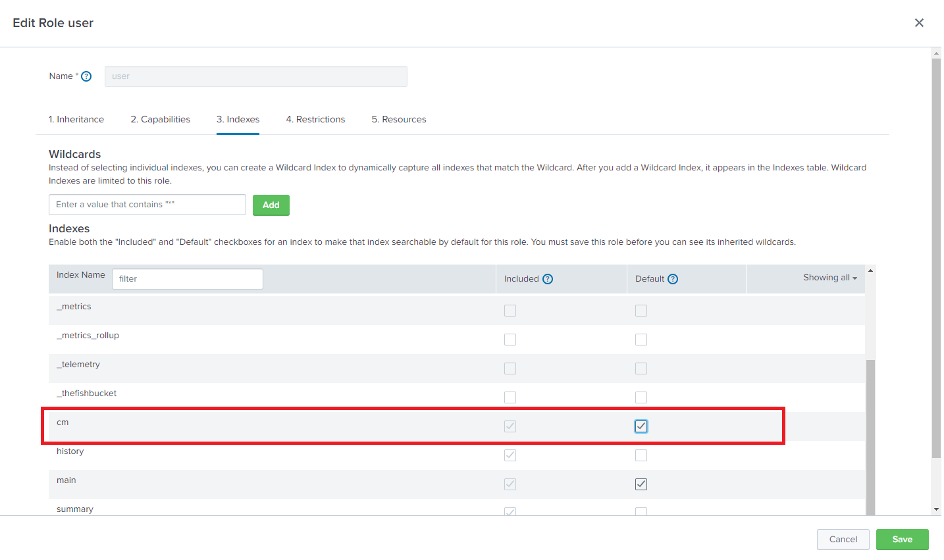The image size is (944, 560).
Task: Switch to the Restrictions tab
Action: (315, 119)
